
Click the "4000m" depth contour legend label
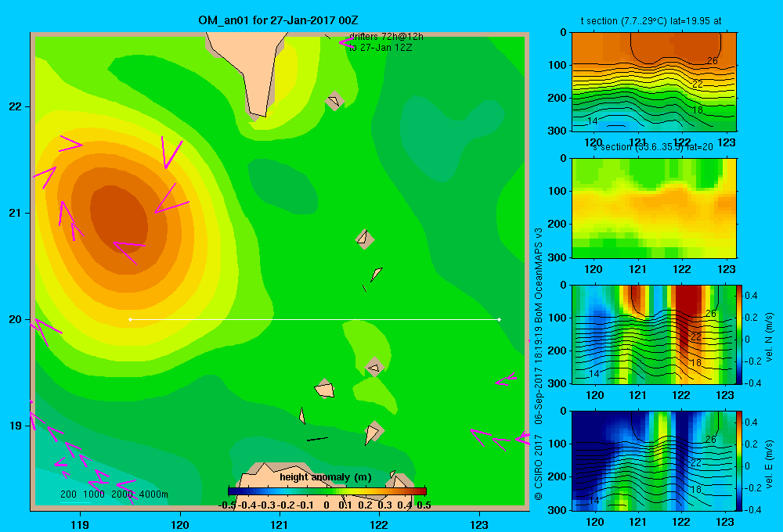click(153, 494)
